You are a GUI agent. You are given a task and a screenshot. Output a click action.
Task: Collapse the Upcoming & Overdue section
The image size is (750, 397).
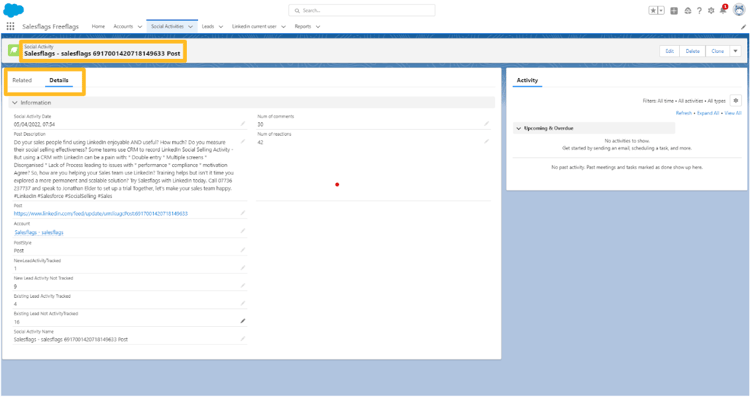tap(519, 128)
